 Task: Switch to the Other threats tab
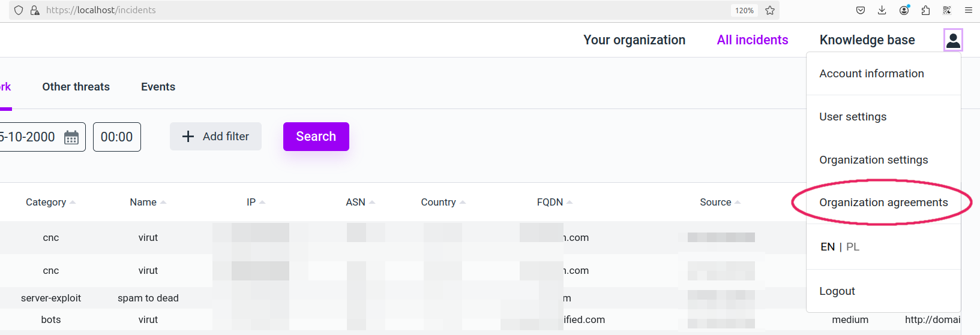[x=76, y=87]
